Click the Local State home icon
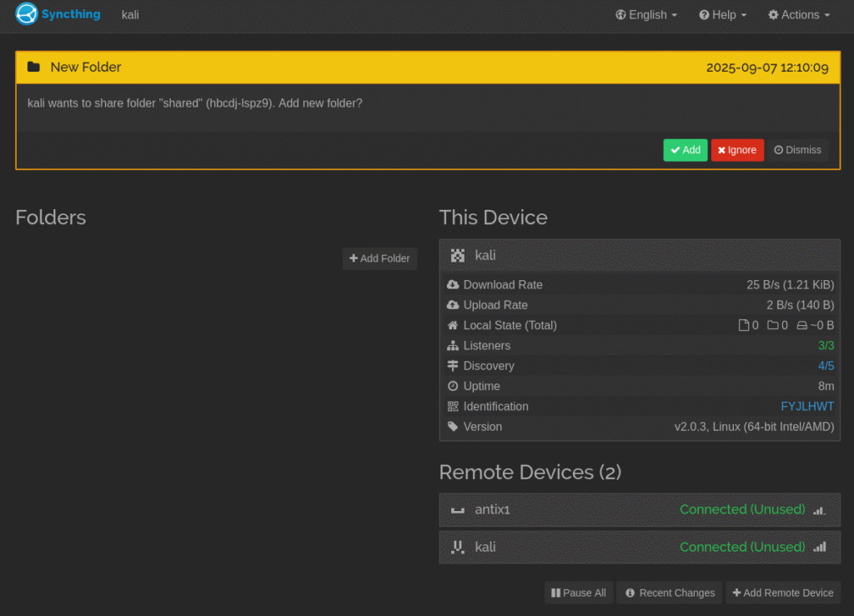Viewport: 854px width, 616px height. coord(453,325)
